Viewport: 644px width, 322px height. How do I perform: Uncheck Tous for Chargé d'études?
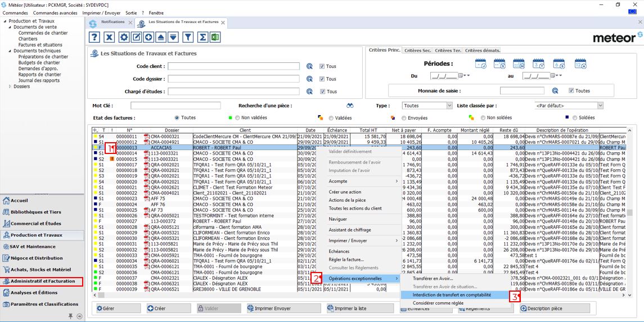tap(322, 92)
